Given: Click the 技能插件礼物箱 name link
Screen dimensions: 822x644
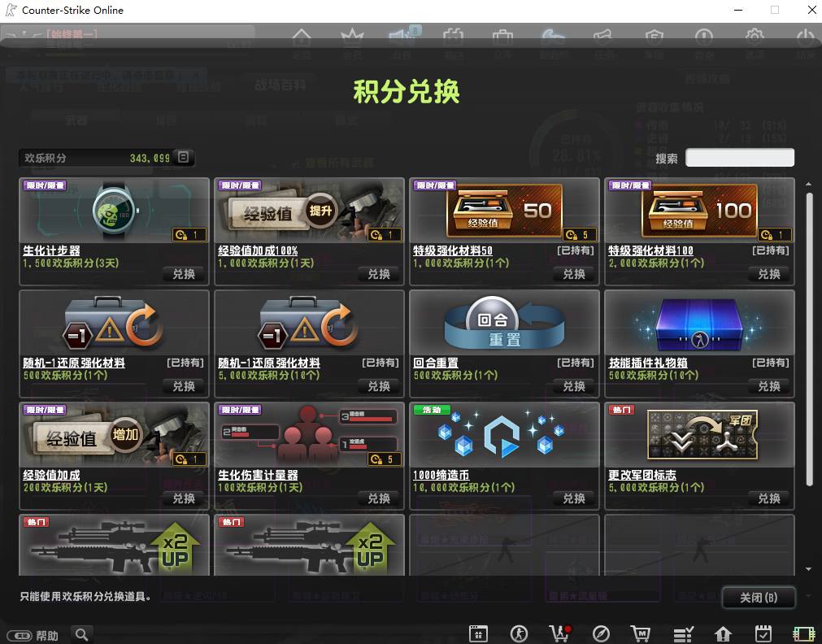Looking at the screenshot, I should pos(648,363).
